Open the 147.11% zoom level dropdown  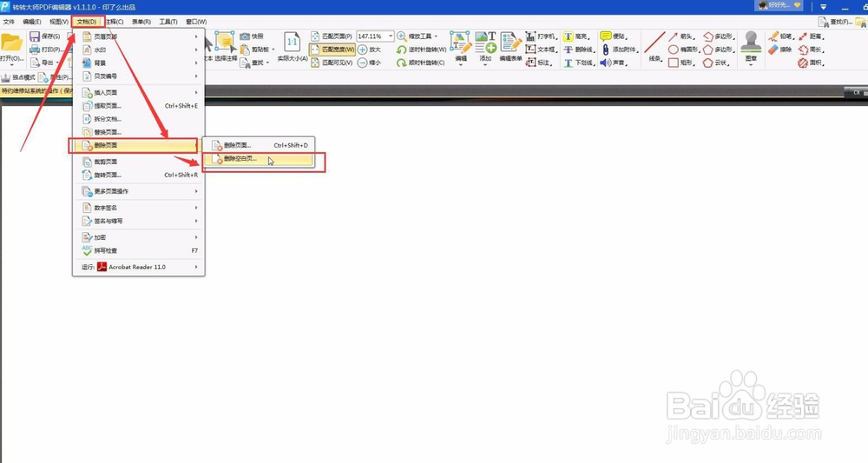click(x=391, y=36)
